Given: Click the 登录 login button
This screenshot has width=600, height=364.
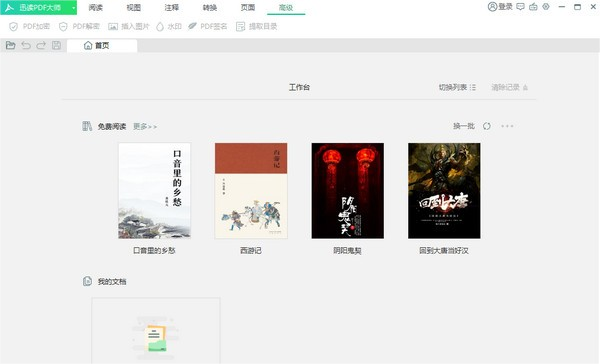Looking at the screenshot, I should click(500, 7).
